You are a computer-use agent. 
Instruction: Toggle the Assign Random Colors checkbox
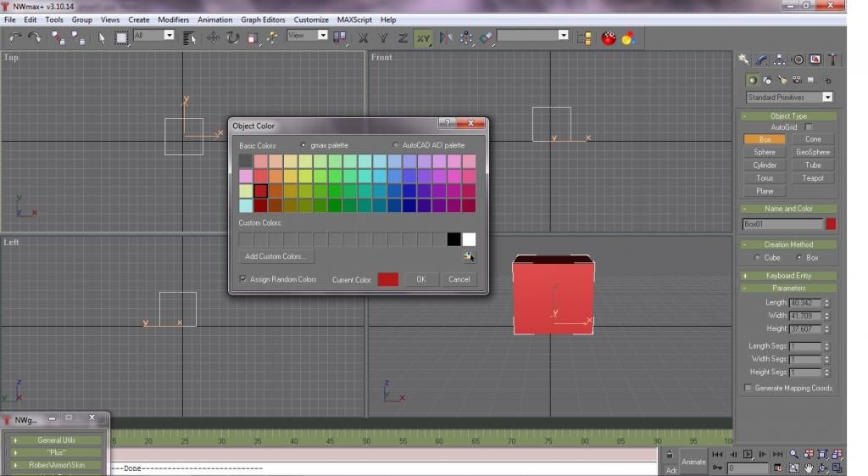click(x=243, y=279)
